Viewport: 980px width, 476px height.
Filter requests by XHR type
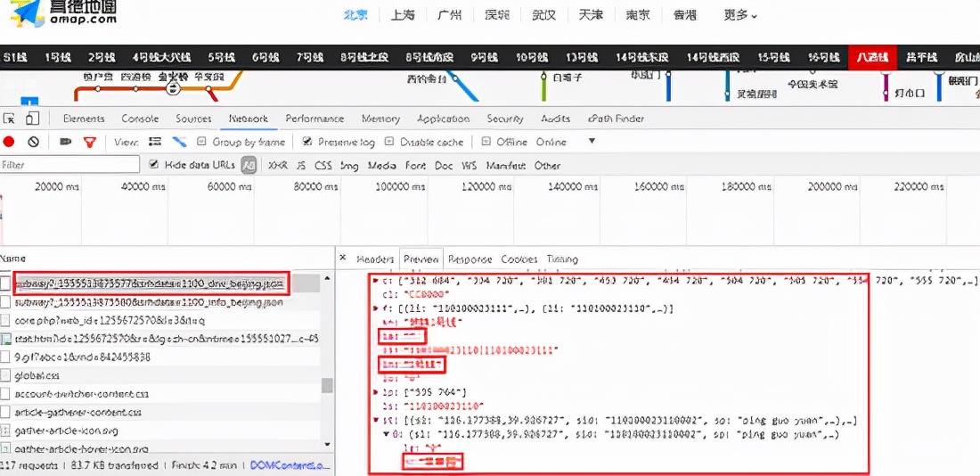point(277,165)
